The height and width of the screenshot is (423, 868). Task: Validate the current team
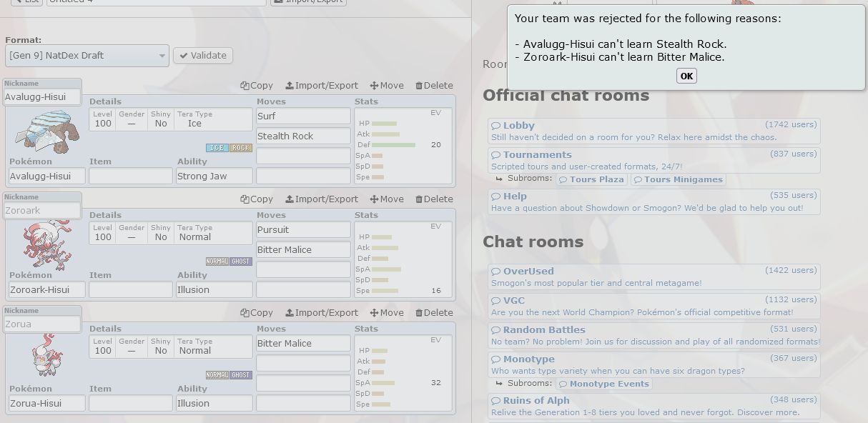[203, 56]
